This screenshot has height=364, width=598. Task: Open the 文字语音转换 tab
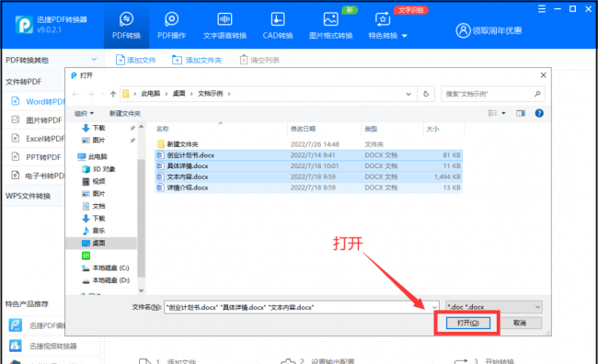224,26
